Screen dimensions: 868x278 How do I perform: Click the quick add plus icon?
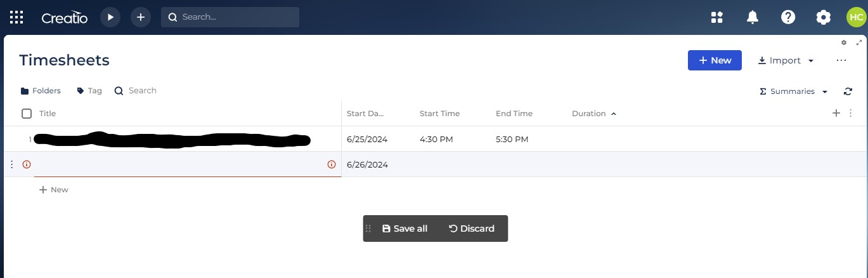click(x=141, y=17)
